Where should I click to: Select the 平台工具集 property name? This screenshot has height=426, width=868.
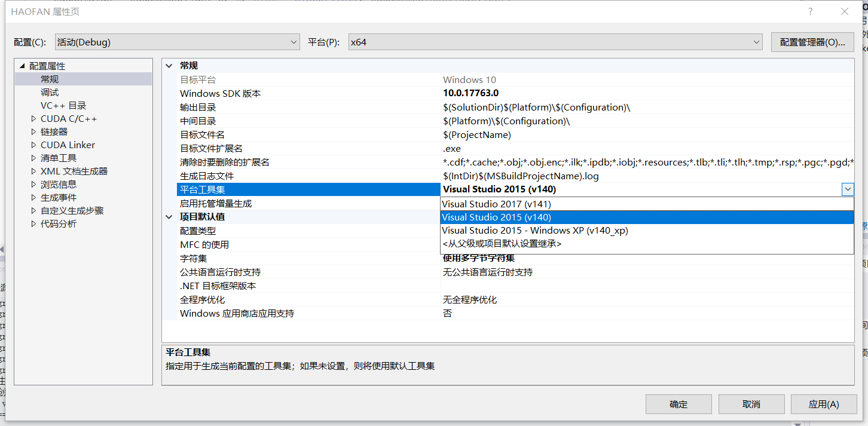point(203,190)
